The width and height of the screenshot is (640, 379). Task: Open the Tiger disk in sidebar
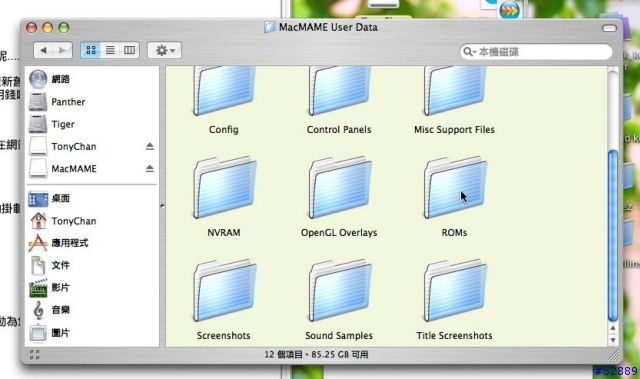(91, 124)
